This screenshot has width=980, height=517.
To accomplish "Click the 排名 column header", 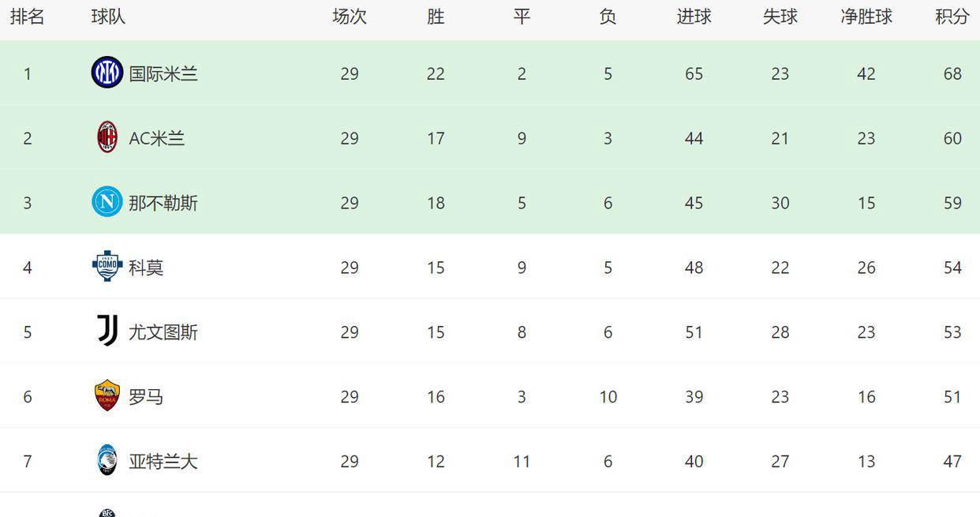I will click(28, 17).
